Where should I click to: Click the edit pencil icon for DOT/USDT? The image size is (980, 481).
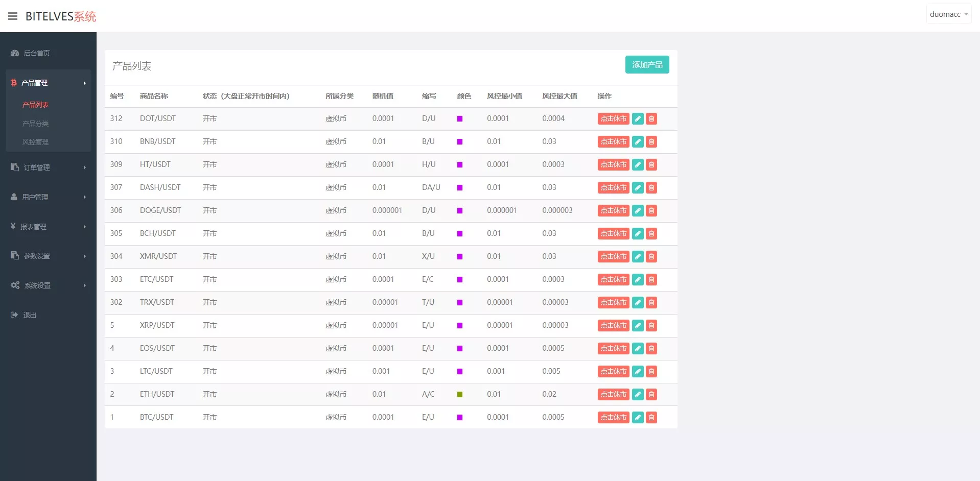pos(637,118)
